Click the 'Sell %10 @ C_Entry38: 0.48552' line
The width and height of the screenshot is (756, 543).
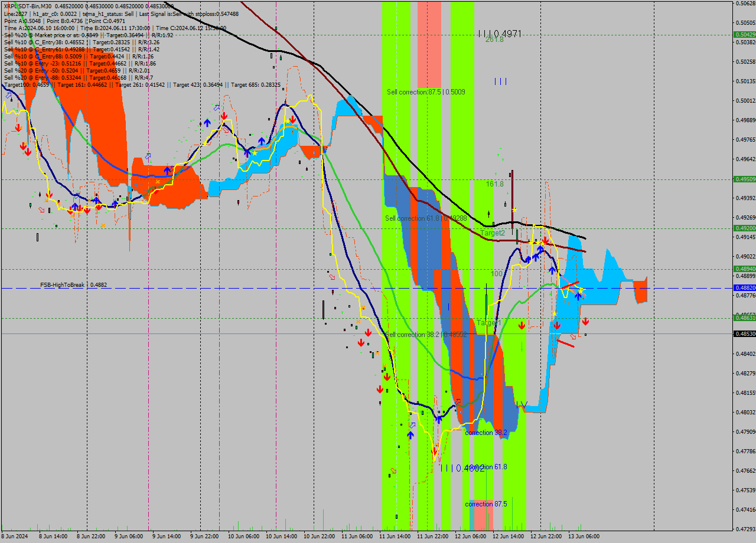tap(82, 42)
